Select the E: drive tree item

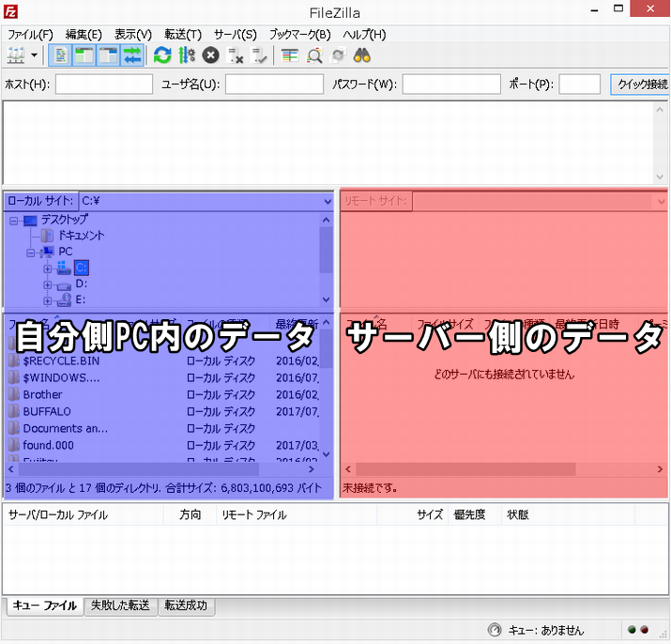pos(81,299)
